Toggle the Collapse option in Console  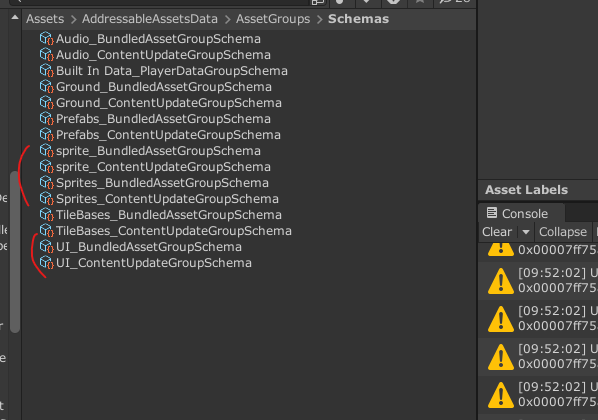coord(563,232)
